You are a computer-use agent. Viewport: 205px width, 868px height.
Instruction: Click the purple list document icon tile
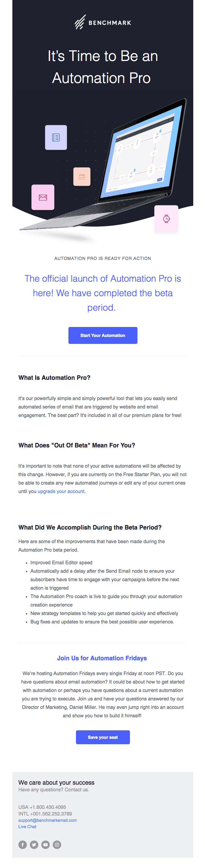tap(56, 137)
